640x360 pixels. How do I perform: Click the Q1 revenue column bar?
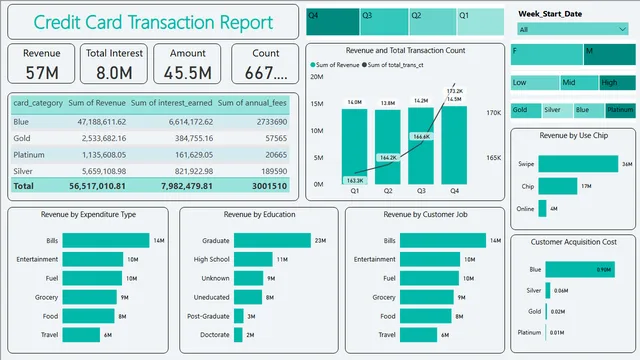(x=354, y=147)
